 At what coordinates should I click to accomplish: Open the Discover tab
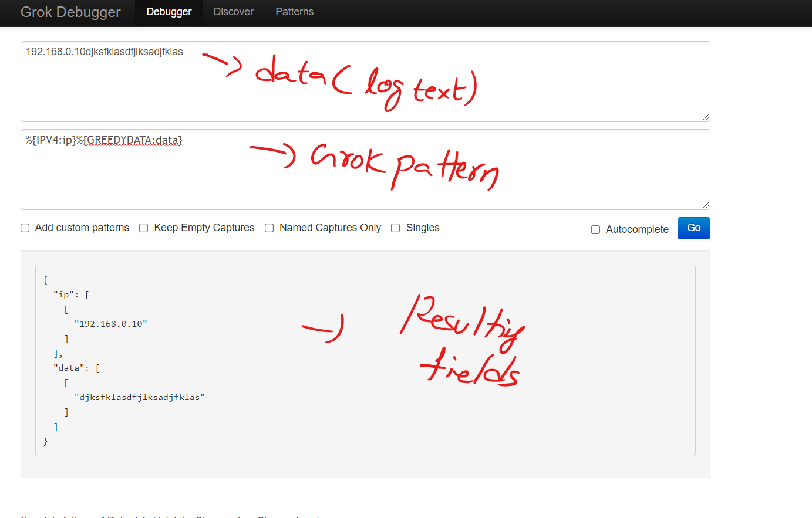(x=234, y=12)
